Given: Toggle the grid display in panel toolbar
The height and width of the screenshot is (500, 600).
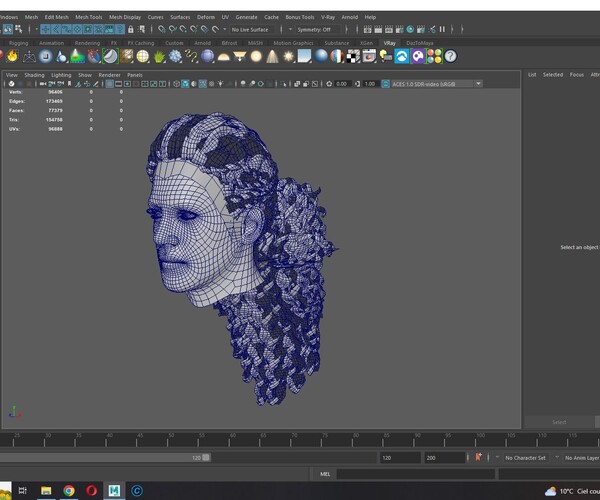Looking at the screenshot, I should pos(109,84).
